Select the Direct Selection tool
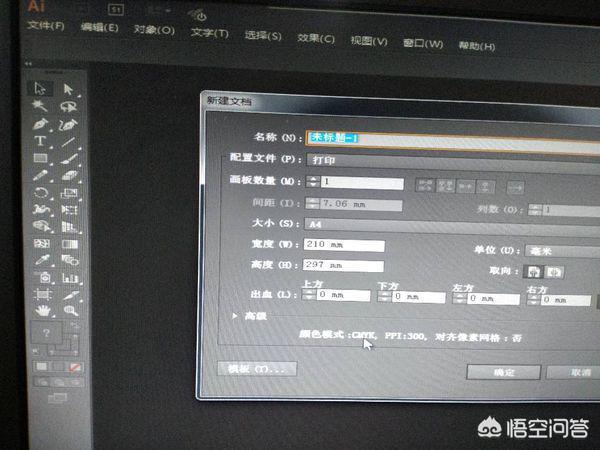600x450 pixels. pyautogui.click(x=68, y=89)
